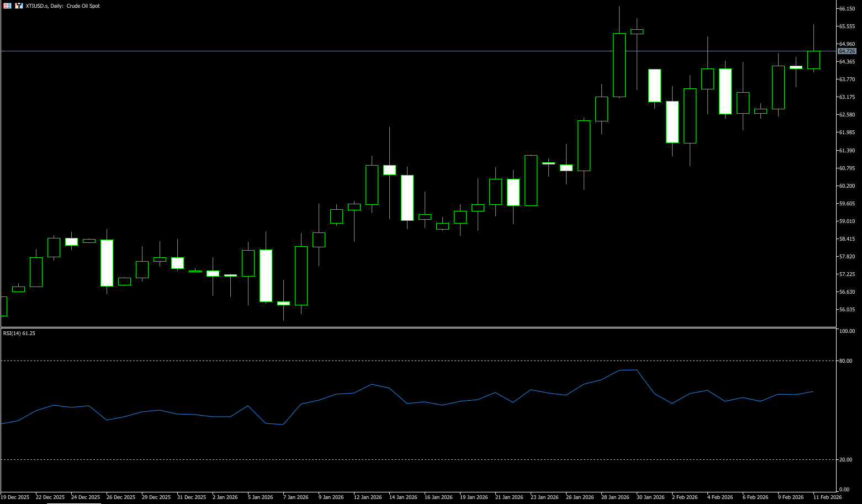Click the last candlestick on the right

813,60
